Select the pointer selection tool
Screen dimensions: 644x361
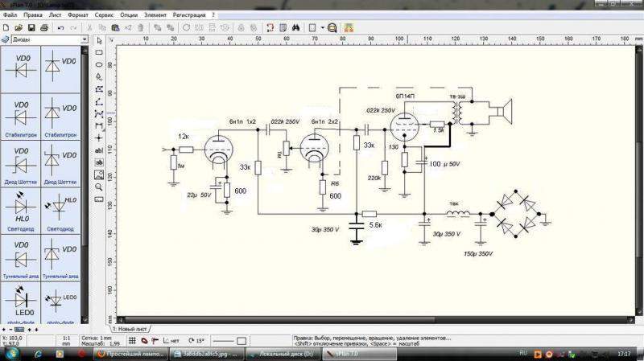99,40
